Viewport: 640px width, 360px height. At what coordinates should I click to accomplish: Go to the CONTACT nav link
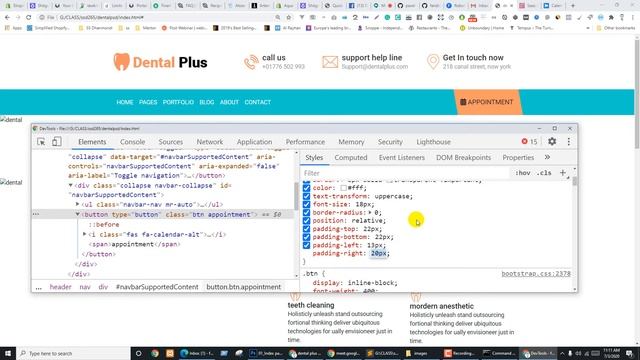[258, 102]
